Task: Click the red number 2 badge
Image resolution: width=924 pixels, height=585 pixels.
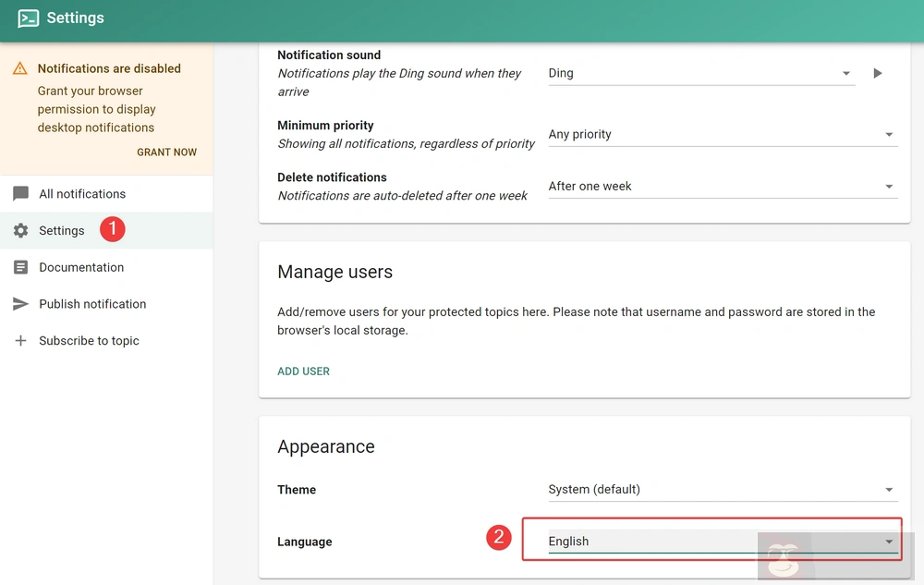Action: pyautogui.click(x=499, y=538)
